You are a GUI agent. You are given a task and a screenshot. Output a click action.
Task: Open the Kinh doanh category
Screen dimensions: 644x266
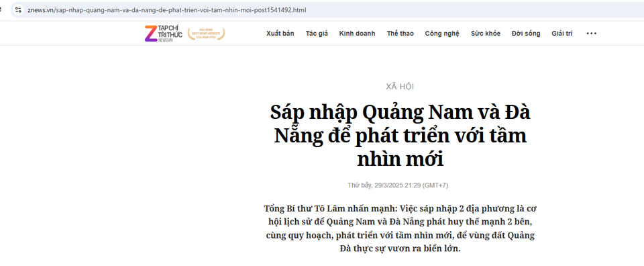coord(358,34)
